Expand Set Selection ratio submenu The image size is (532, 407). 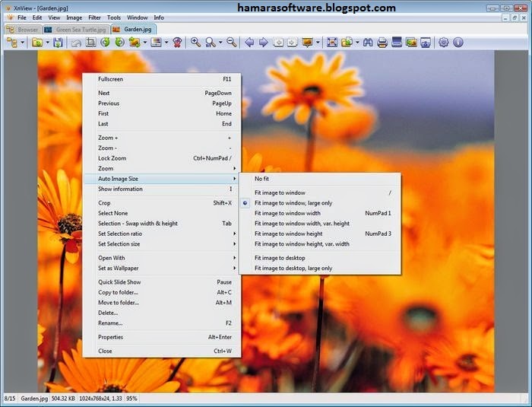[162, 234]
